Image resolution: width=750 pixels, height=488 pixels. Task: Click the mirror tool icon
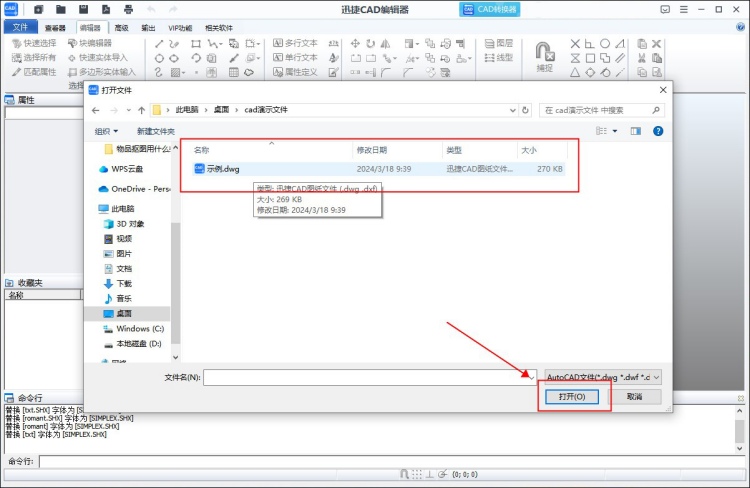pyautogui.click(x=385, y=44)
